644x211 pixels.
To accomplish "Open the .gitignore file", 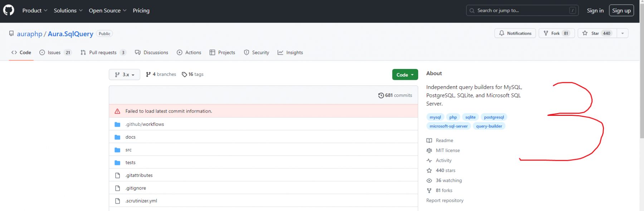I will 136,188.
